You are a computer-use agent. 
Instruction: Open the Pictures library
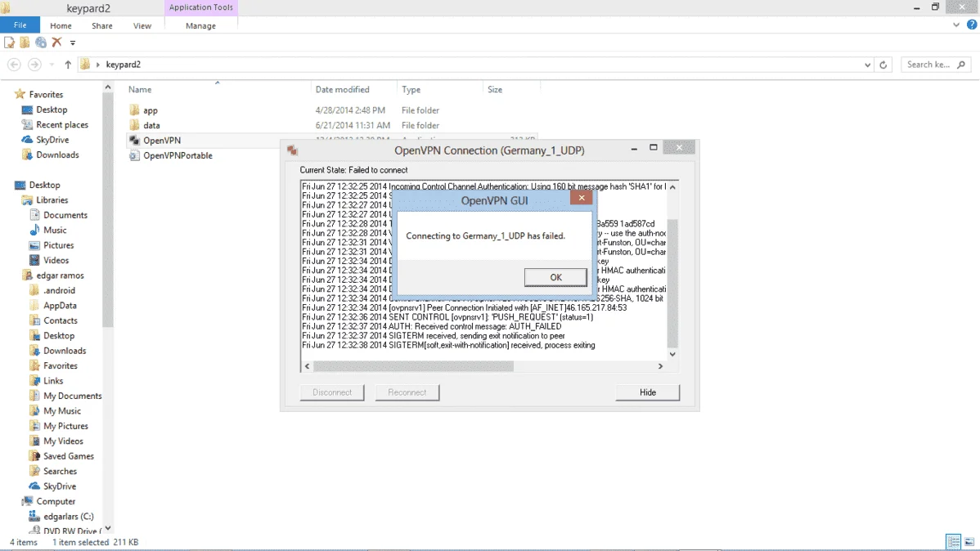click(x=59, y=245)
